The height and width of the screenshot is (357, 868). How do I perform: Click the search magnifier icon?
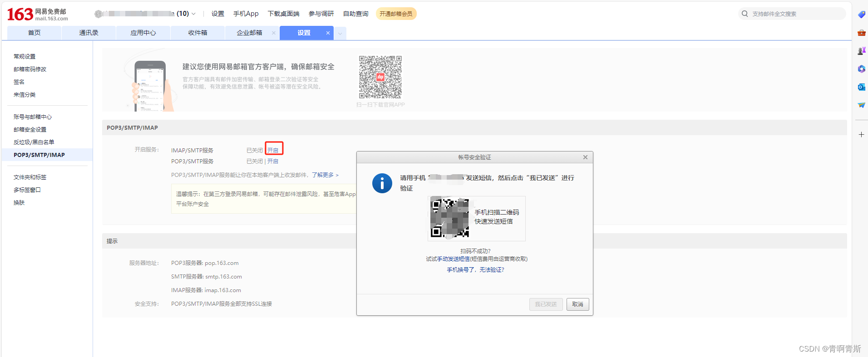(745, 14)
